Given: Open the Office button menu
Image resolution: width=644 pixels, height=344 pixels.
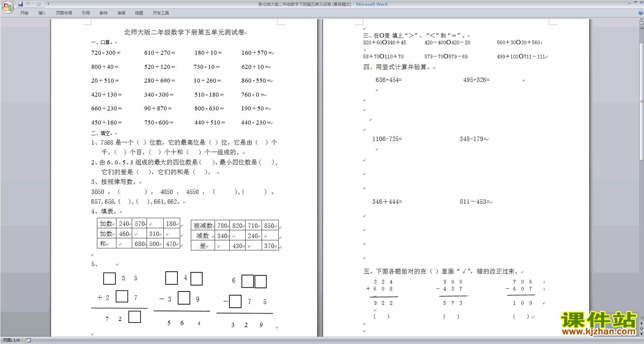Looking at the screenshot, I should [x=7, y=7].
